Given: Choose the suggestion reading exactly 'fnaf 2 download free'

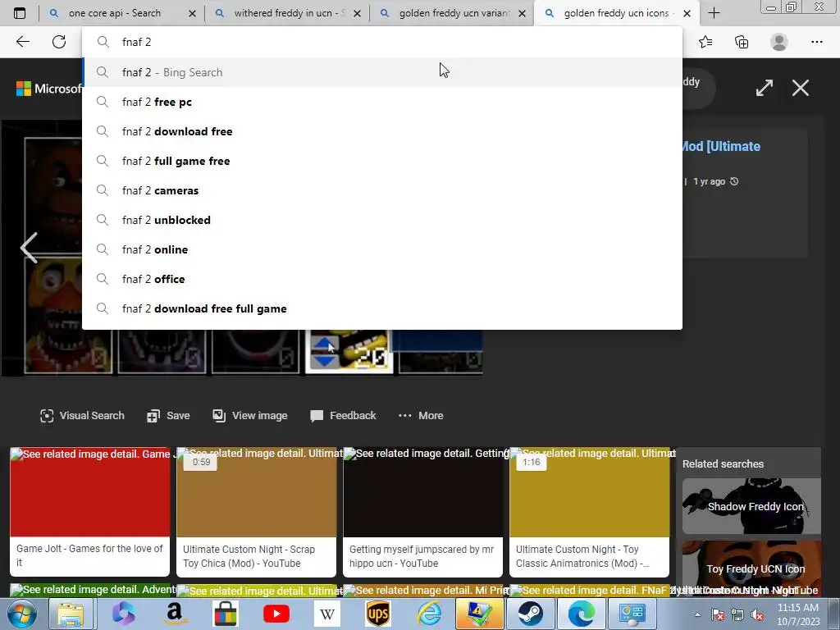Looking at the screenshot, I should (382, 131).
